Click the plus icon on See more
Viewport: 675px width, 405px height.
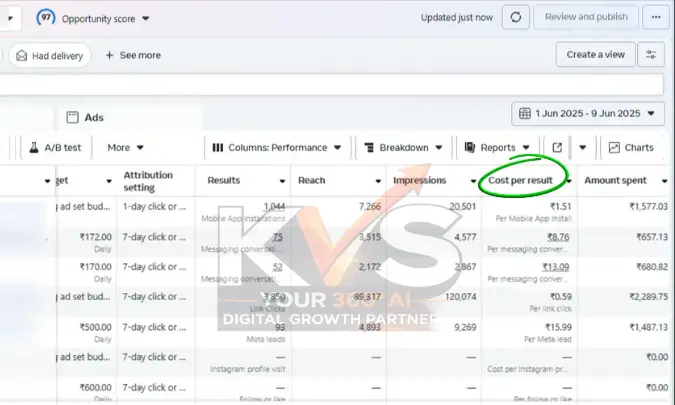point(110,55)
